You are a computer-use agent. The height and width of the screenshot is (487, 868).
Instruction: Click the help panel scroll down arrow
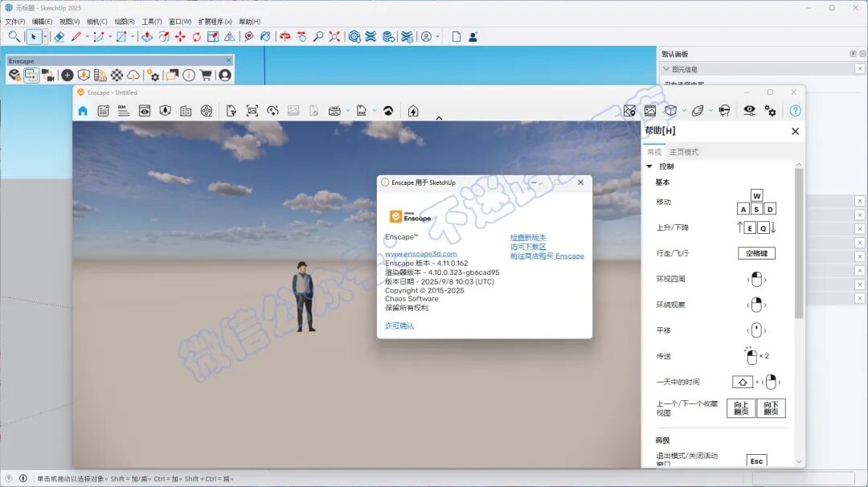[x=798, y=461]
